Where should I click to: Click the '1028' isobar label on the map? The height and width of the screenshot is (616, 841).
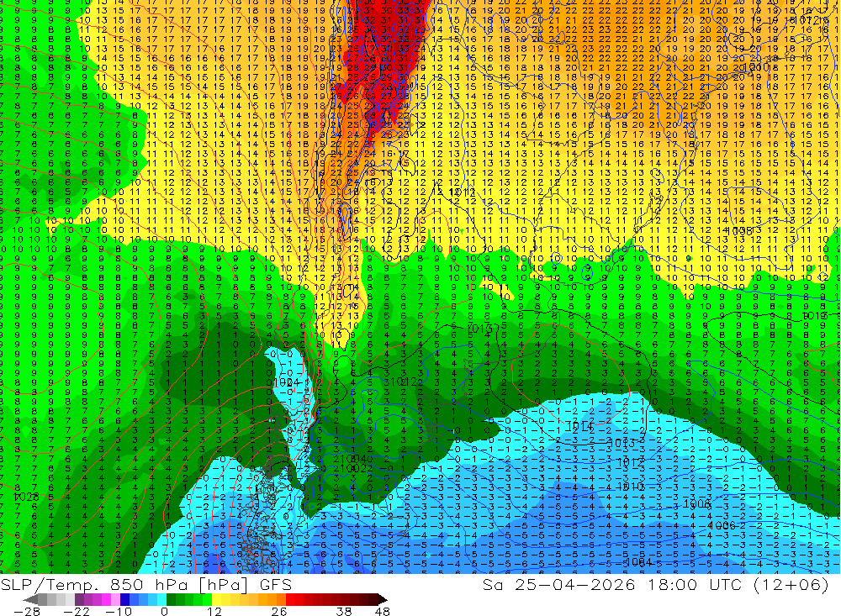coord(26,497)
